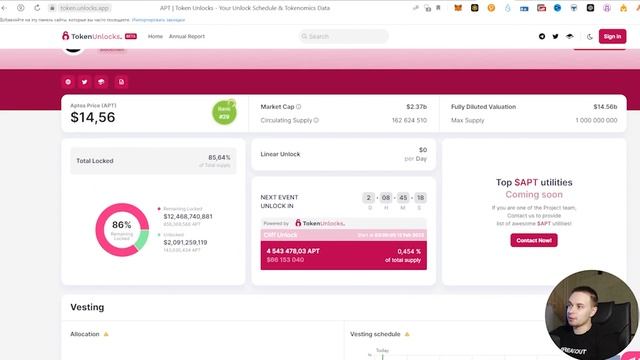The image size is (640, 360).
Task: Click the $14.56b fully diluted valuation
Action: 605,107
